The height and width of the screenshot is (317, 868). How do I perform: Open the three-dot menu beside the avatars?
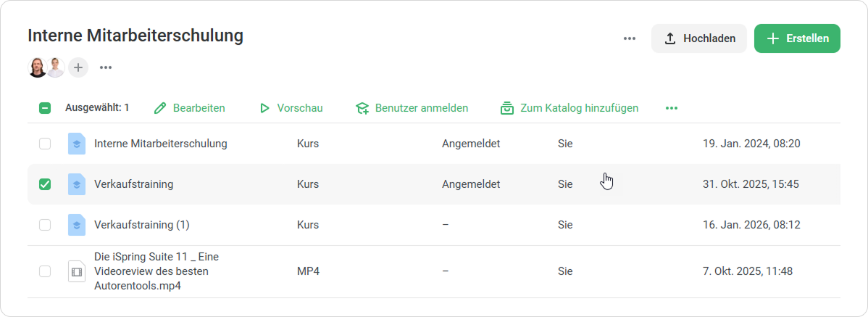(x=106, y=67)
